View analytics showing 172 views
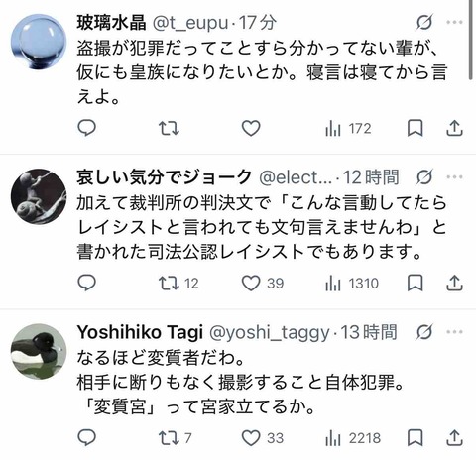This screenshot has height=460, width=476. pos(348,129)
